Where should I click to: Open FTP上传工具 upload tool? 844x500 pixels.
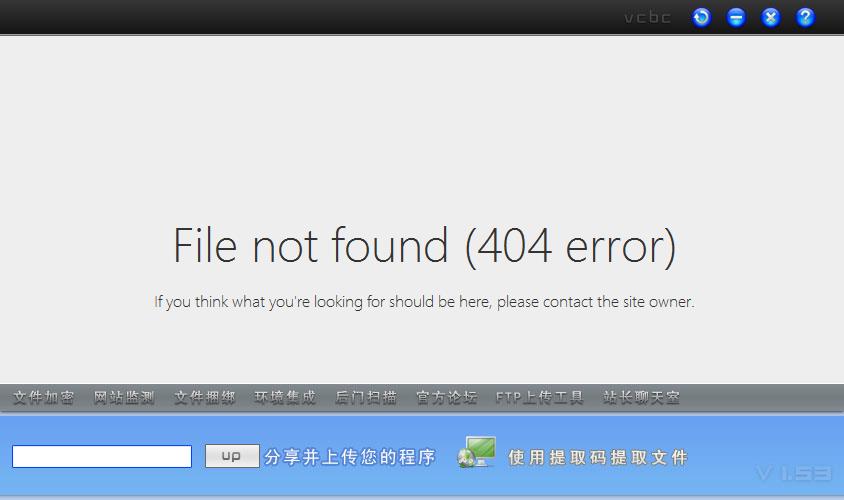(x=540, y=398)
